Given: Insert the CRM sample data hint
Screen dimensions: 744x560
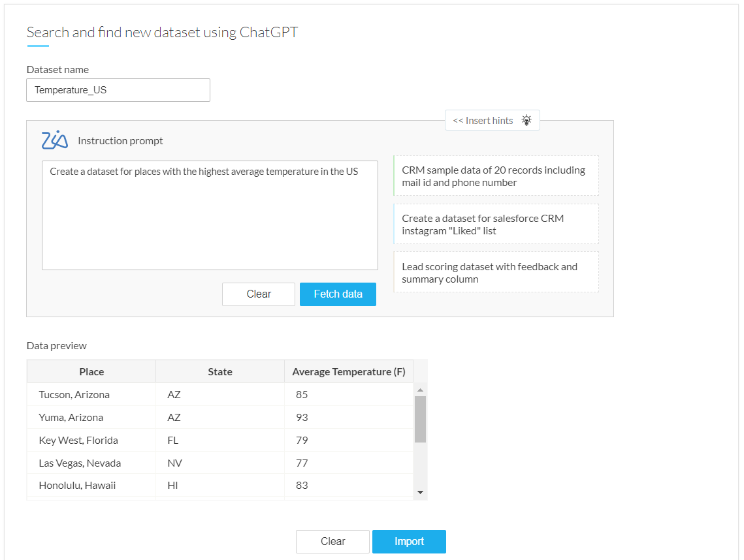Looking at the screenshot, I should point(496,176).
